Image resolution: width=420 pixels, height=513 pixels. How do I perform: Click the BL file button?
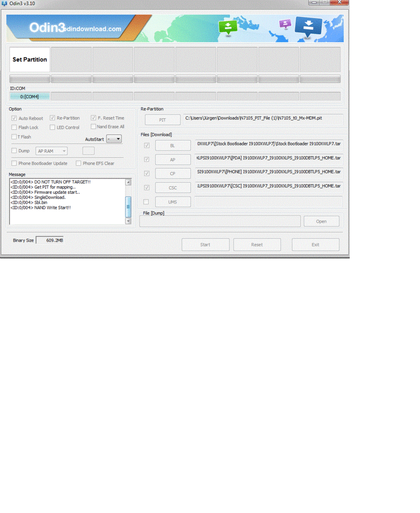tap(173, 146)
